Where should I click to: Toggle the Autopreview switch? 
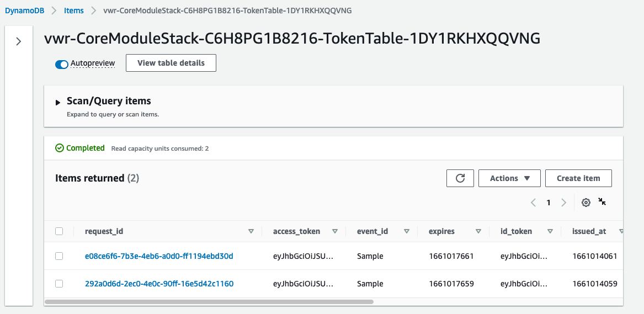pos(62,65)
